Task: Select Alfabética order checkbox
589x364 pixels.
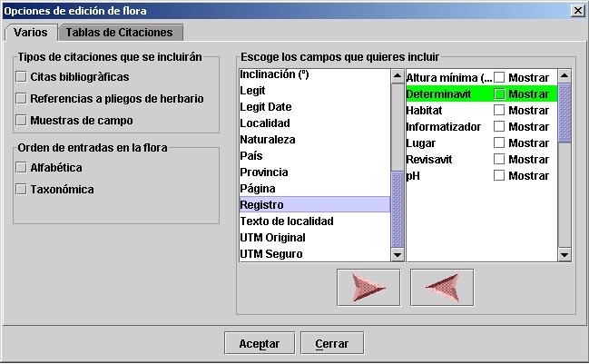Action: click(22, 167)
